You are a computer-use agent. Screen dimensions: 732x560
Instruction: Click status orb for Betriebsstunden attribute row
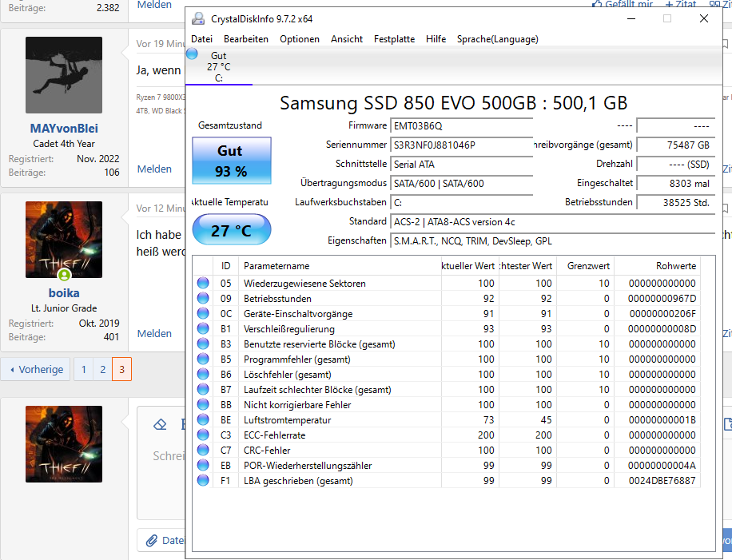pyautogui.click(x=203, y=298)
